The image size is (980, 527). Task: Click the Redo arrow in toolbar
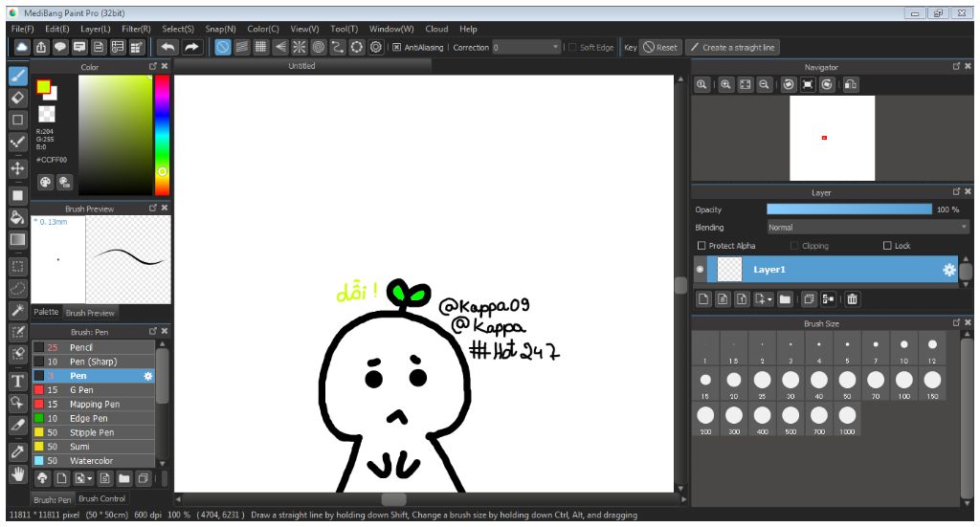(x=191, y=47)
